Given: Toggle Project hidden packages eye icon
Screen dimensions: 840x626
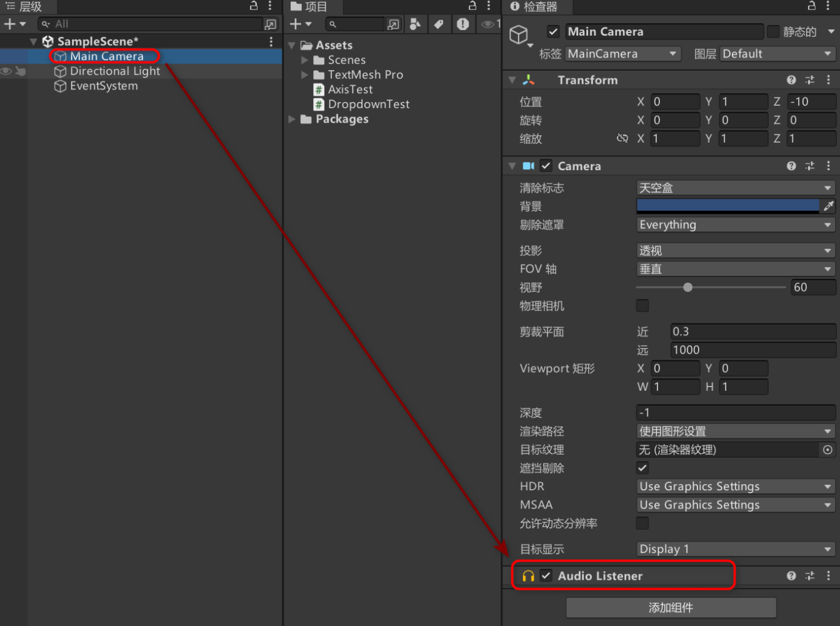Looking at the screenshot, I should click(491, 24).
